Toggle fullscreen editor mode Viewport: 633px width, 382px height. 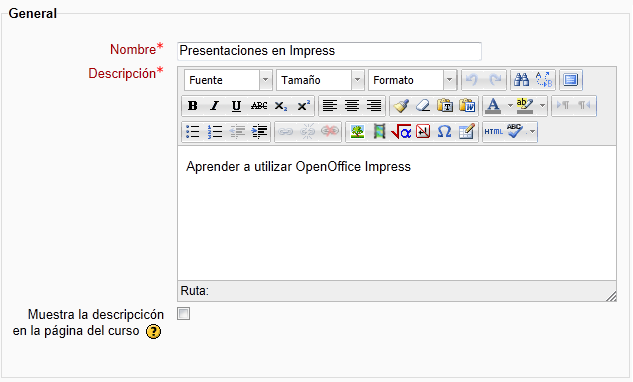click(570, 80)
